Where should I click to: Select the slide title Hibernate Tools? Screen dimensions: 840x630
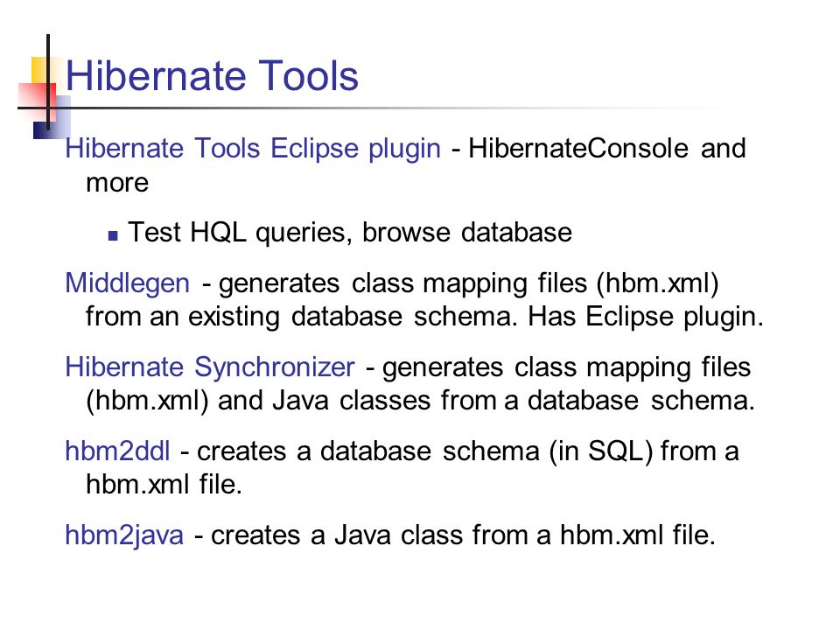212,76
